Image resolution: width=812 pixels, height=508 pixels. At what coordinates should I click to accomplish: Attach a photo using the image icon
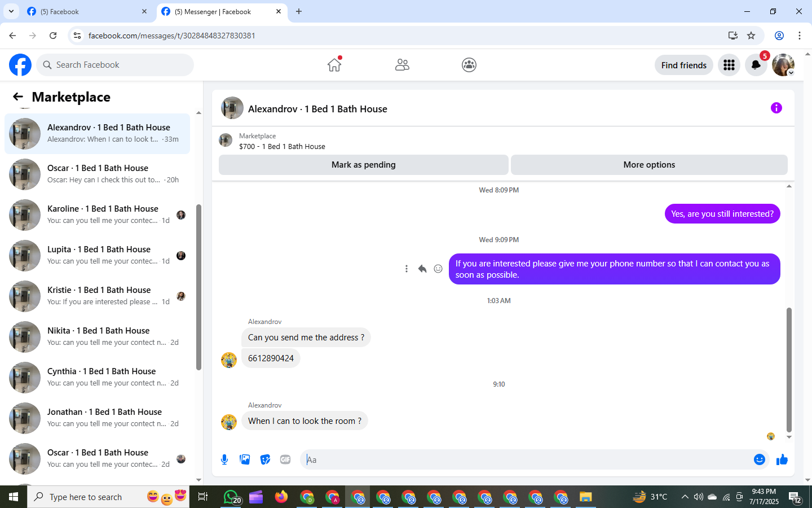coord(245,459)
